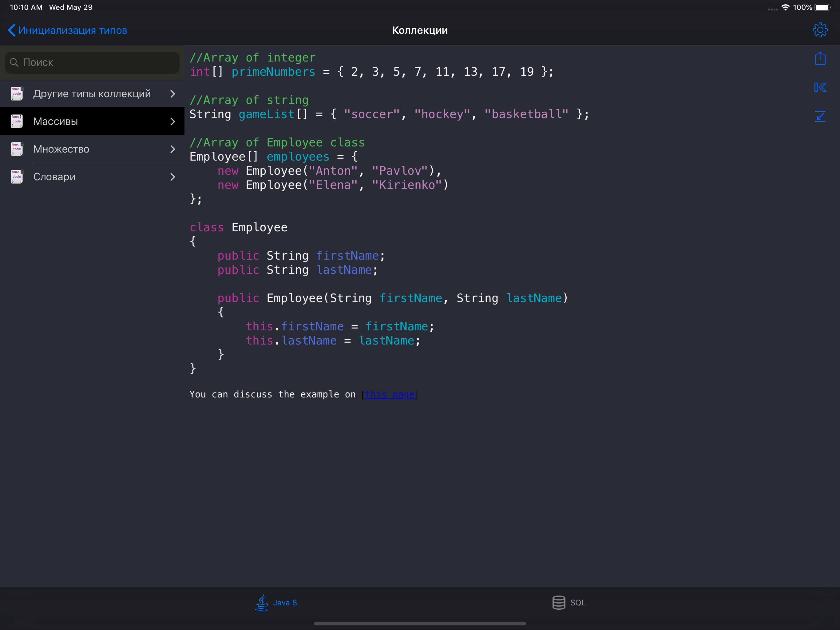Click the magnifying glass search icon

pos(14,62)
